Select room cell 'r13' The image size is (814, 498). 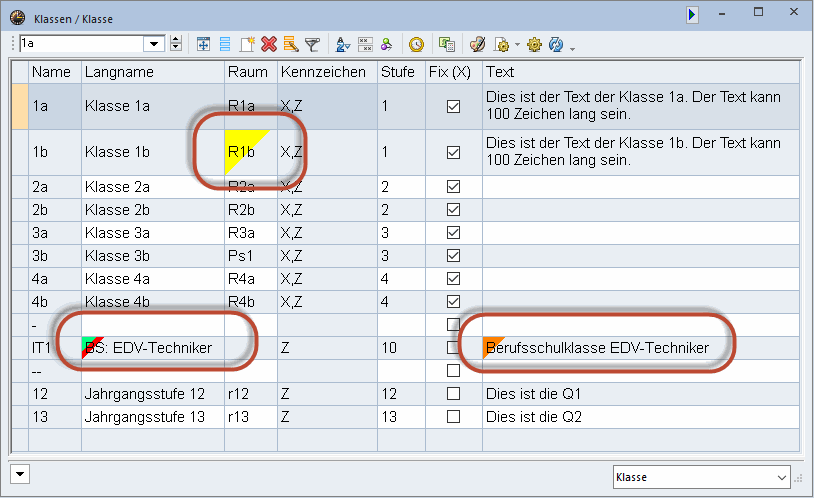pos(251,416)
